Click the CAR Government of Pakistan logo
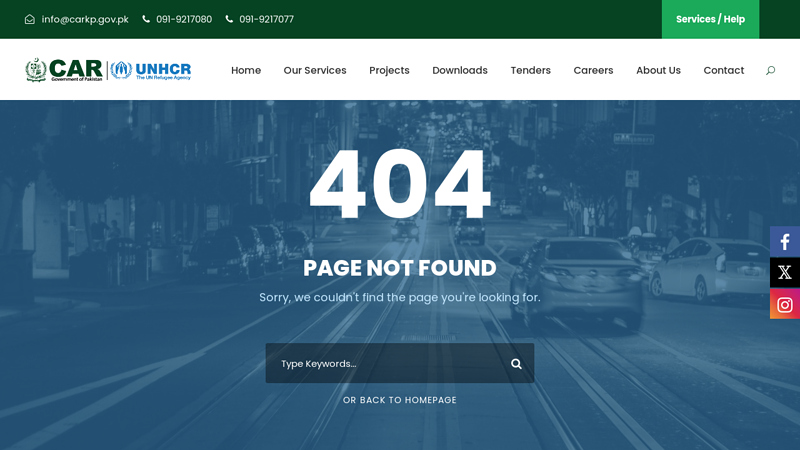The height and width of the screenshot is (450, 800). pos(65,70)
